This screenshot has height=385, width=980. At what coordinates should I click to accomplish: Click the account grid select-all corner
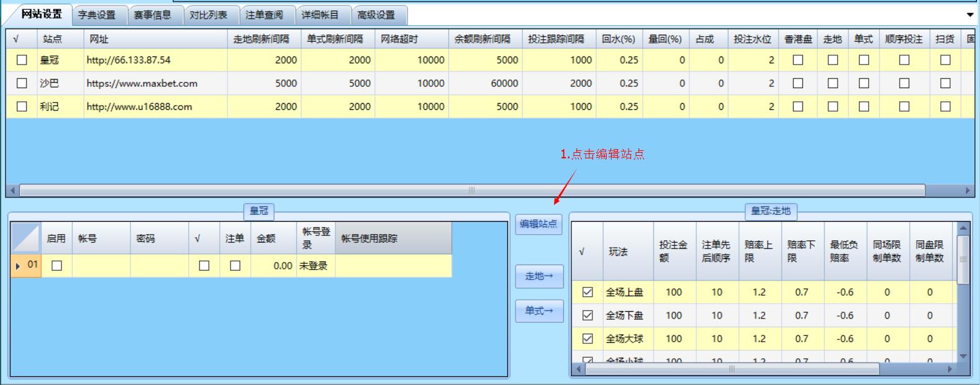(x=26, y=238)
